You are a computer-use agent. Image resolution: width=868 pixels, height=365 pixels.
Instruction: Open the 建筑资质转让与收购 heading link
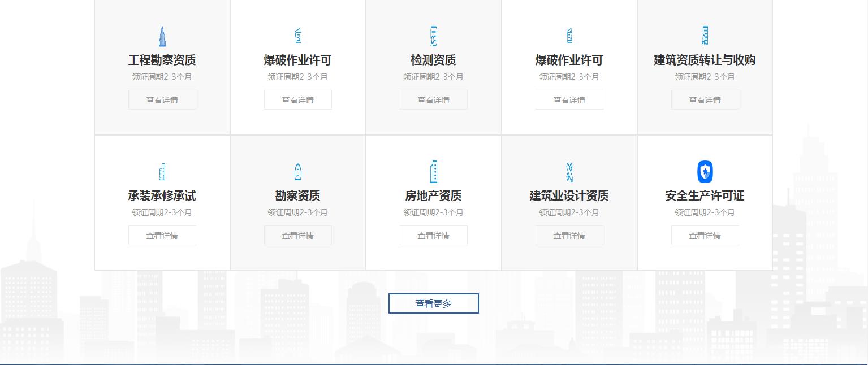(705, 60)
